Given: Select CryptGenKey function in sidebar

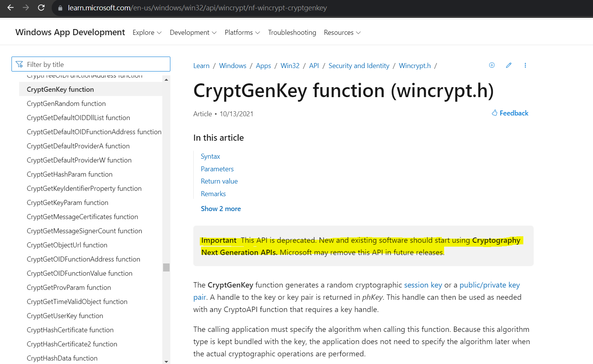Looking at the screenshot, I should click(91, 89).
